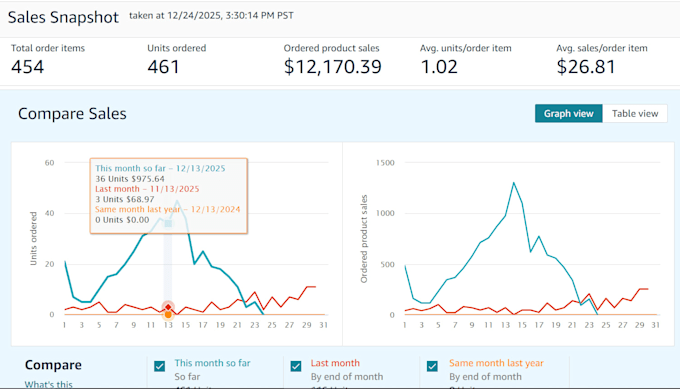Image resolution: width=680 pixels, height=389 pixels.
Task: Open the 'What's this' link
Action: pyautogui.click(x=49, y=384)
